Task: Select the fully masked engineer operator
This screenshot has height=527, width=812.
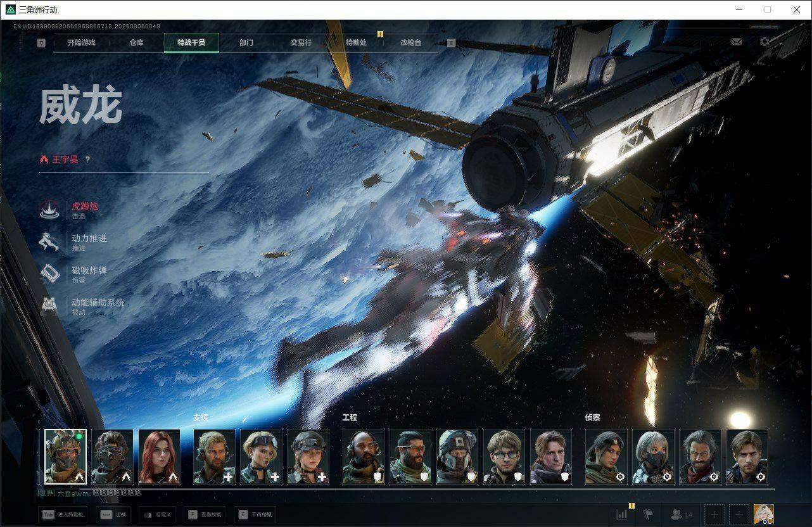Action: [x=457, y=457]
